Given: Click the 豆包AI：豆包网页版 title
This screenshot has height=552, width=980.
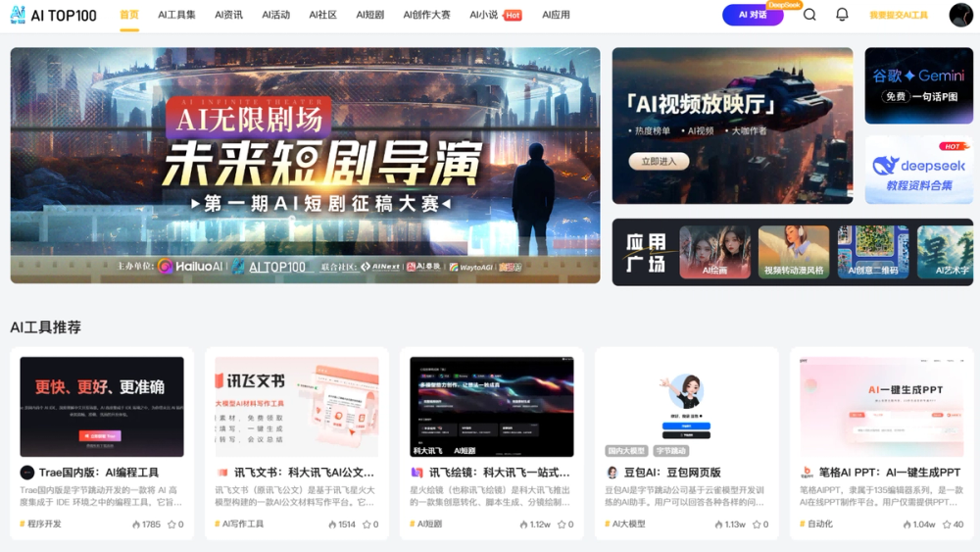Looking at the screenshot, I should [x=672, y=473].
